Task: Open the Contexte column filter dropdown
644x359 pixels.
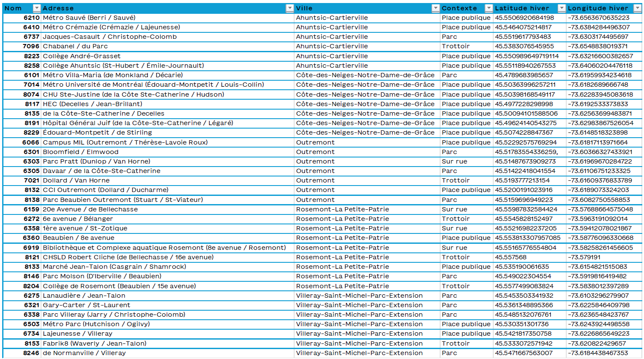Action: (489, 8)
